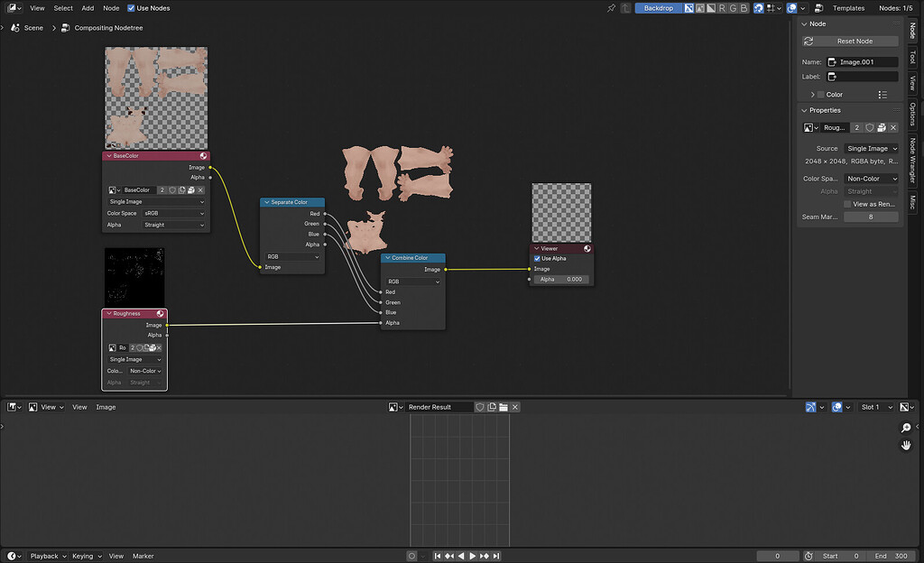Collapse the Properties panel
Screen dimensions: 924x563
[x=804, y=111]
